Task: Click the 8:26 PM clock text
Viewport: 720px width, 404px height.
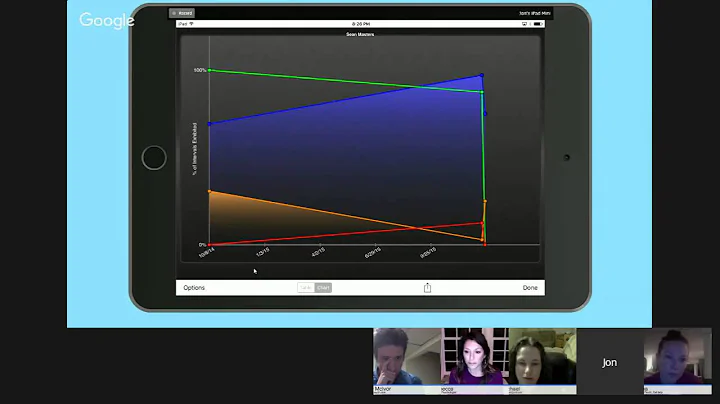Action: coord(361,24)
